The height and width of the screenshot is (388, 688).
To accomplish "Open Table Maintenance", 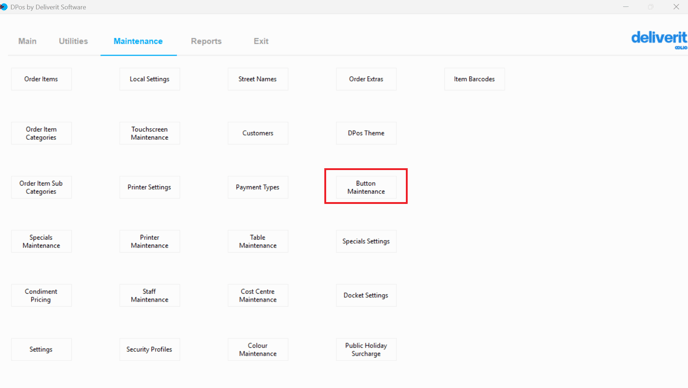I will pos(258,241).
